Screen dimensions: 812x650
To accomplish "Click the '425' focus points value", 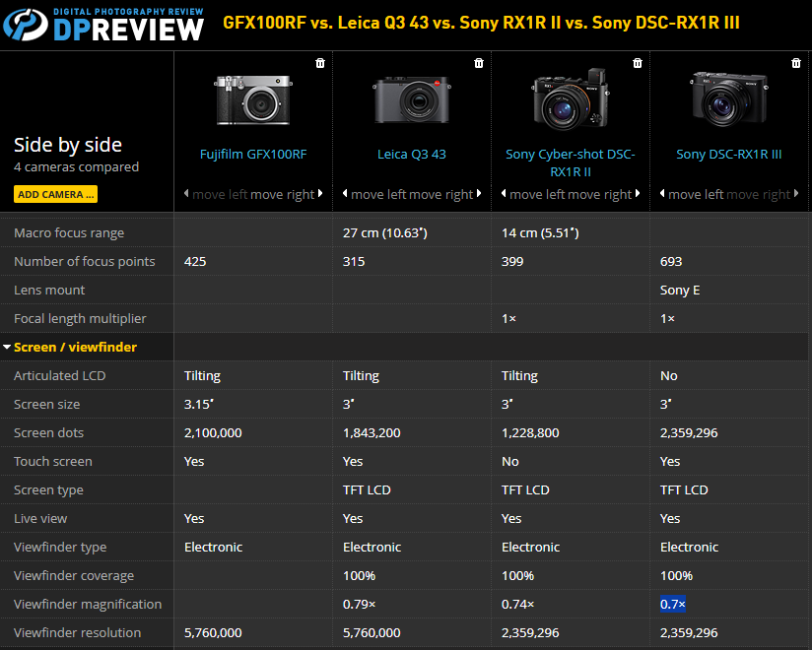I will [x=195, y=261].
